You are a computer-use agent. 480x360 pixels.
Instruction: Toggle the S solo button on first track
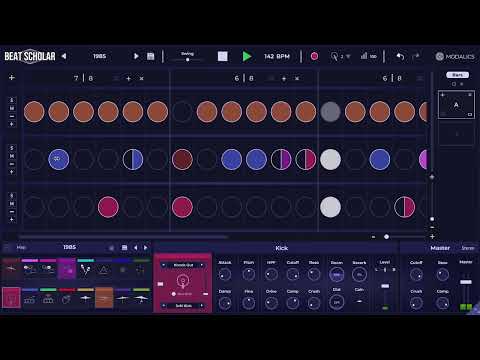coord(12,100)
